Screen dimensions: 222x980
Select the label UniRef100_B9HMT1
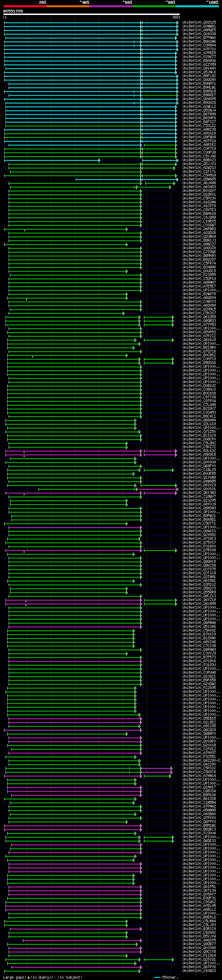pos(199,84)
